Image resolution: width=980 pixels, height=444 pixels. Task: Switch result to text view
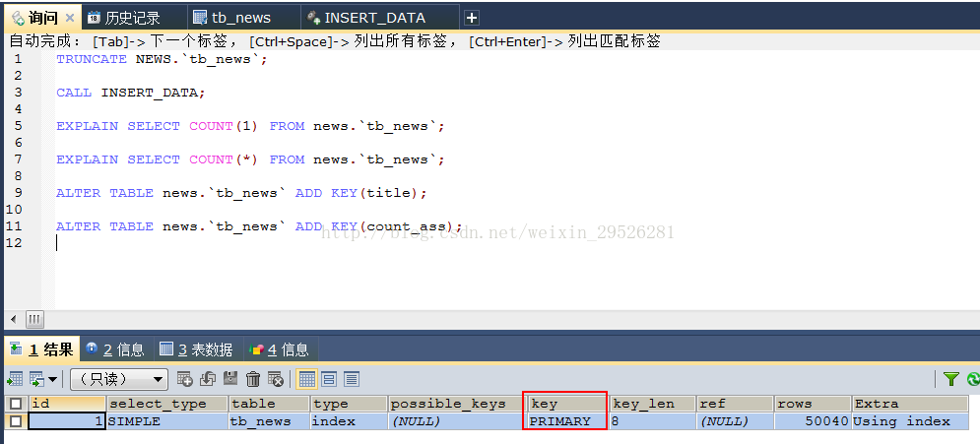coord(352,378)
